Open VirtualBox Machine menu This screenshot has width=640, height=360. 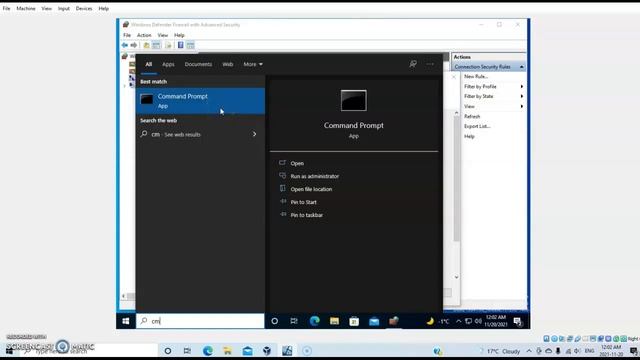(26, 8)
